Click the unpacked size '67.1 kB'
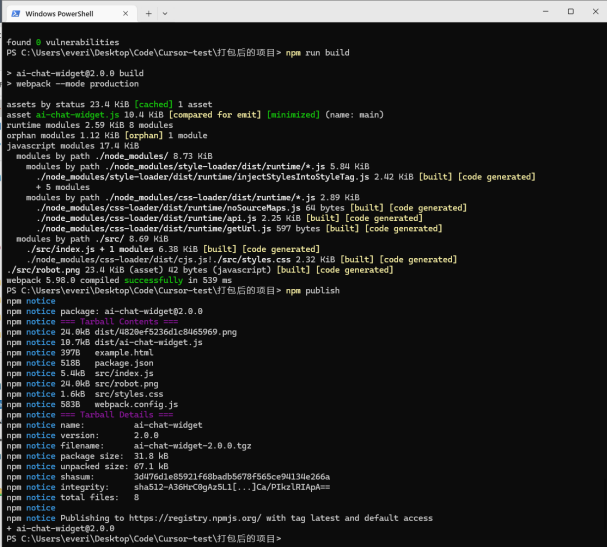 [151, 466]
